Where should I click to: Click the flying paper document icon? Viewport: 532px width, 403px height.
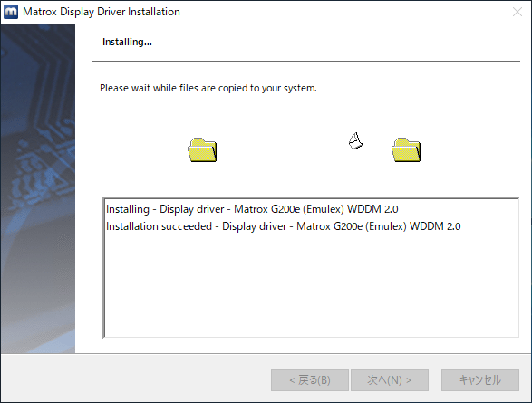(355, 141)
